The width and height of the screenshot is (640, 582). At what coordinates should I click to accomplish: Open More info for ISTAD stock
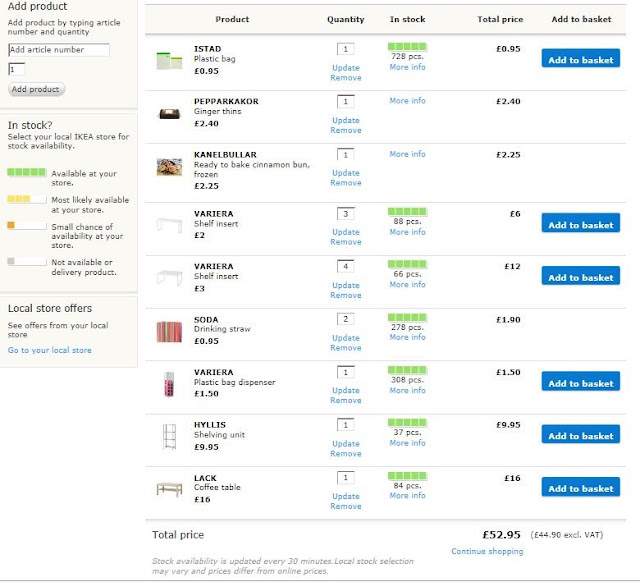407,67
